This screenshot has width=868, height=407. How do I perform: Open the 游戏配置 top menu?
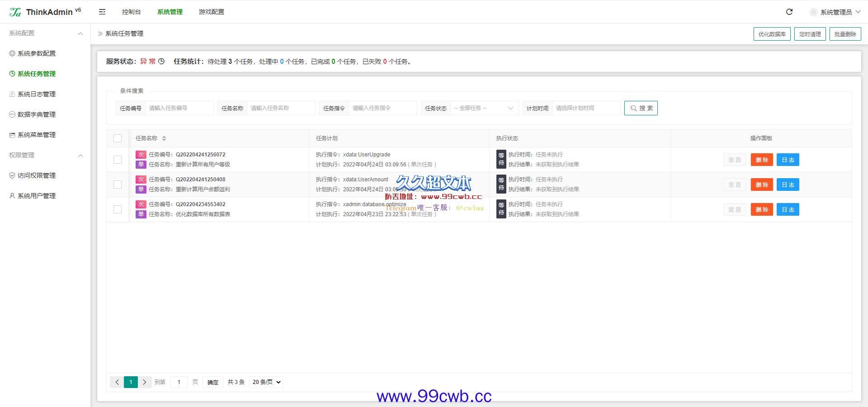(x=212, y=12)
